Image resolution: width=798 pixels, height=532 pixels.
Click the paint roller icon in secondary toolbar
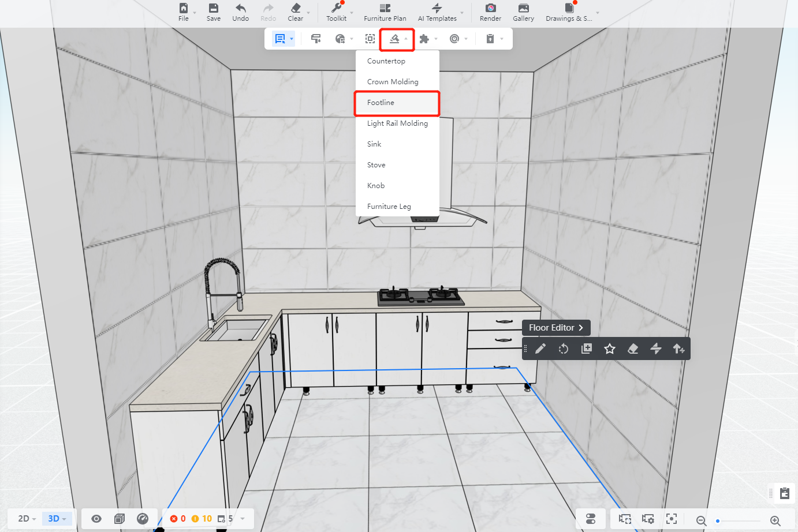point(316,39)
